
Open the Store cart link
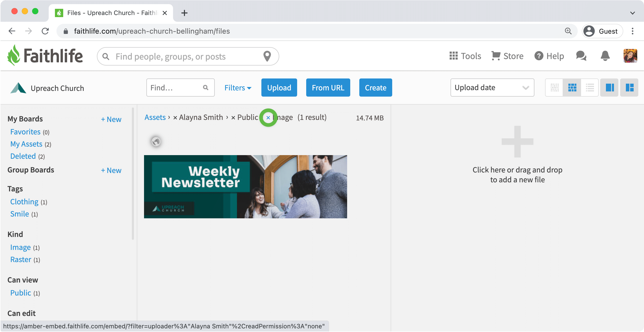point(507,56)
